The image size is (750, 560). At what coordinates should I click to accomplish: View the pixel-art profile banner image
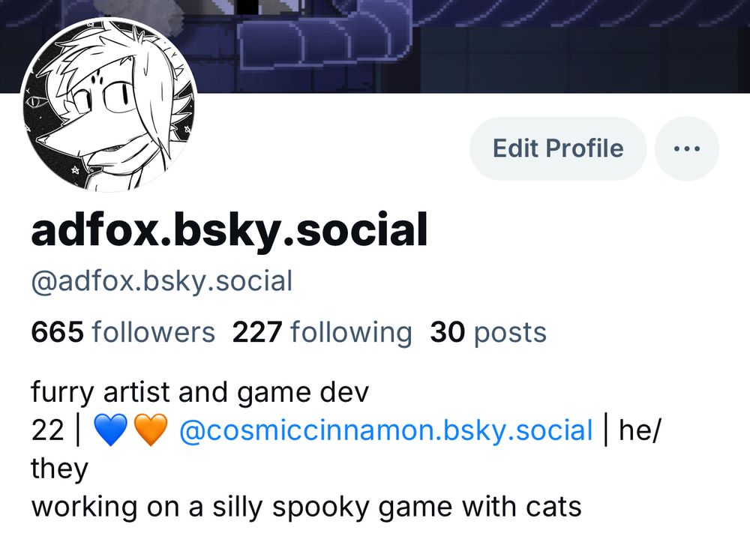pos(375,46)
